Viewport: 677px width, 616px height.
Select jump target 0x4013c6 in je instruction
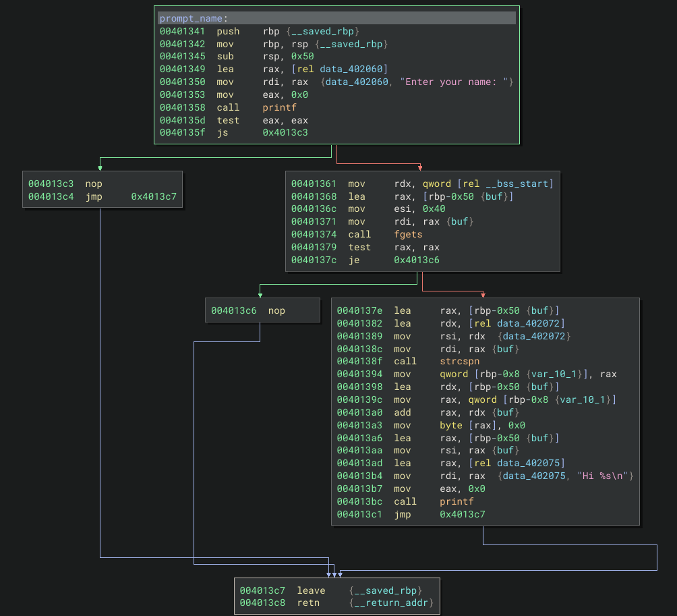pos(417,260)
